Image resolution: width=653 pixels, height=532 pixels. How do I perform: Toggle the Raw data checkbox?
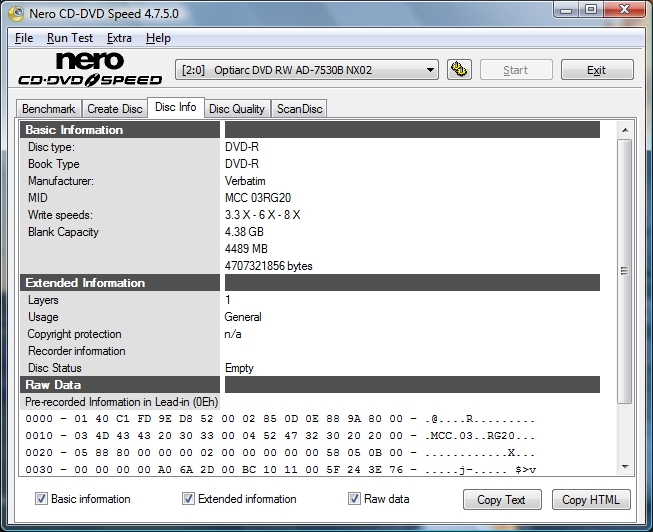coord(354,499)
